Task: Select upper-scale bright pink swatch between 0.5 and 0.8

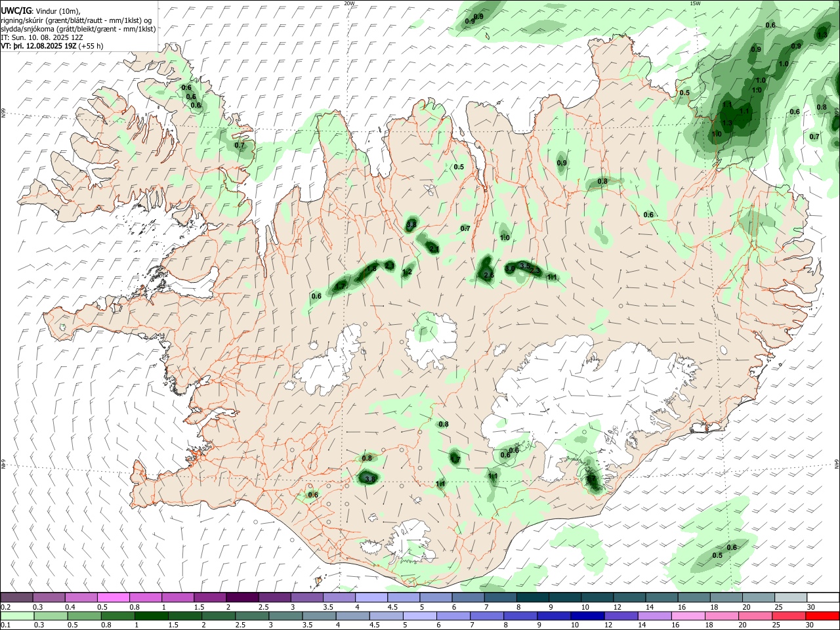Action: 113,598
